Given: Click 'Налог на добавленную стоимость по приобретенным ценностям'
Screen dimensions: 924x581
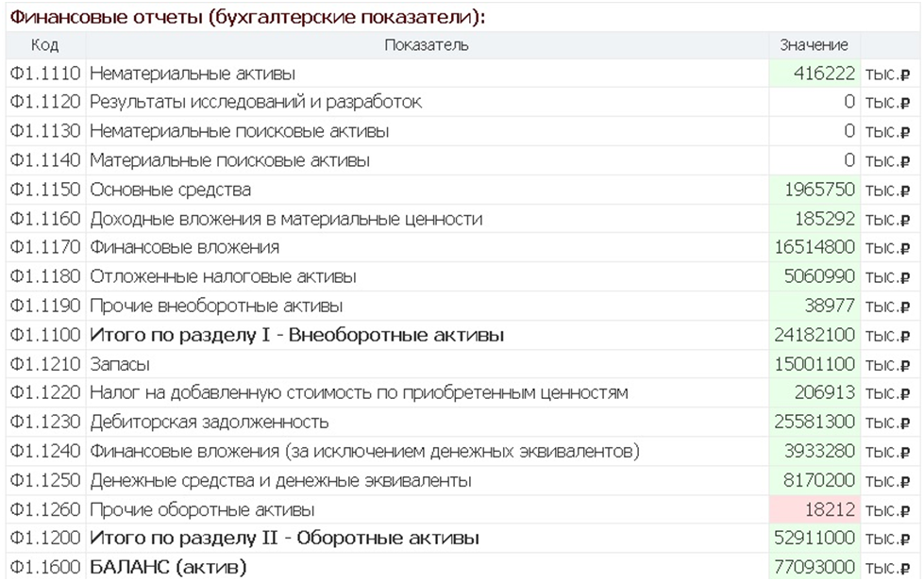Looking at the screenshot, I should (359, 392).
